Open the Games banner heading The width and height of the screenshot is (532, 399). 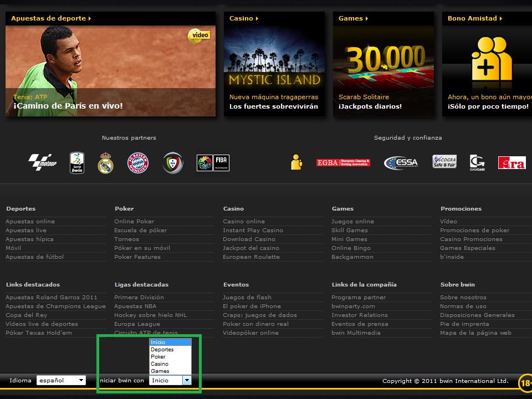pyautogui.click(x=353, y=18)
